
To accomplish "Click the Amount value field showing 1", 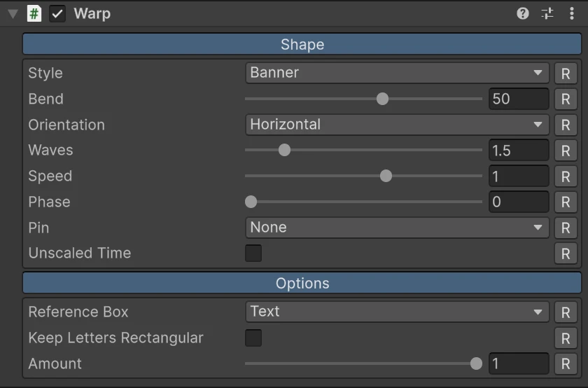I will point(519,363).
